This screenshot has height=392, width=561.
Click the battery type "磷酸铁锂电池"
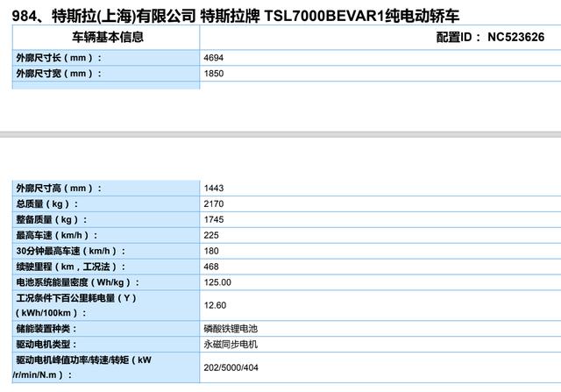231,328
